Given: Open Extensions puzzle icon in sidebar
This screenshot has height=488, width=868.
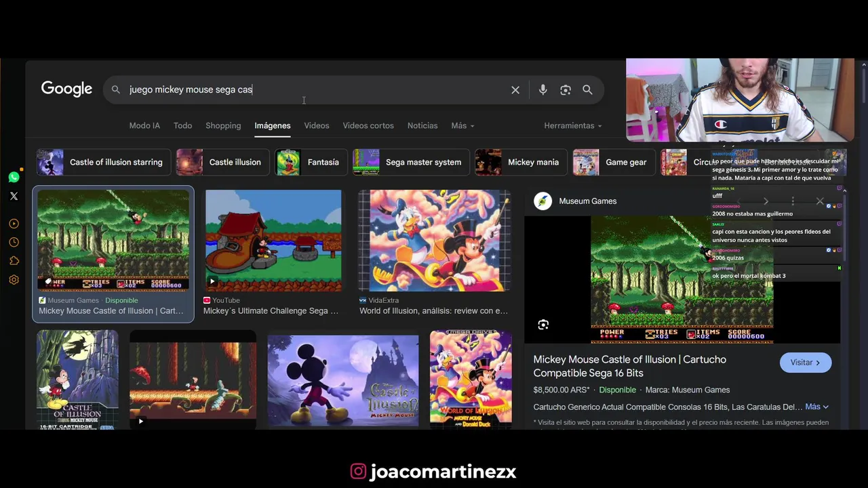Looking at the screenshot, I should (14, 261).
